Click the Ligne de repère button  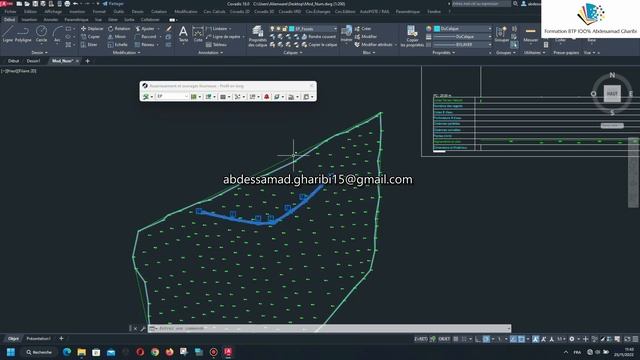(x=223, y=37)
